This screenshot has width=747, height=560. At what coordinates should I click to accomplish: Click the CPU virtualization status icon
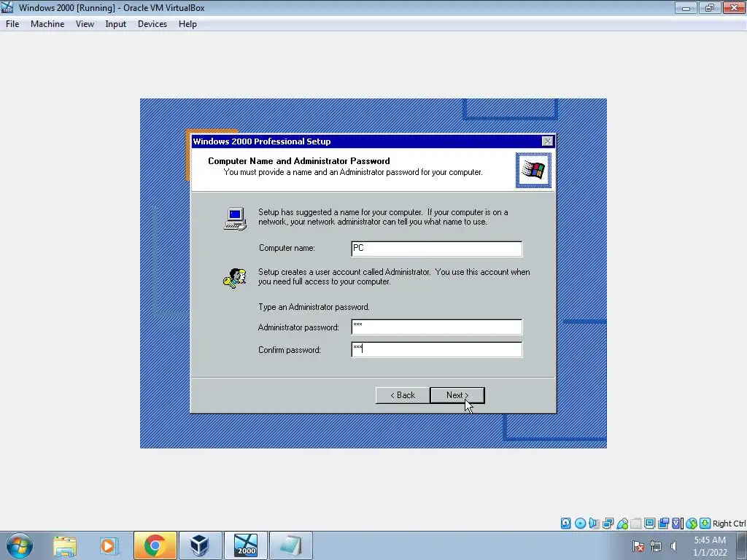point(677,524)
